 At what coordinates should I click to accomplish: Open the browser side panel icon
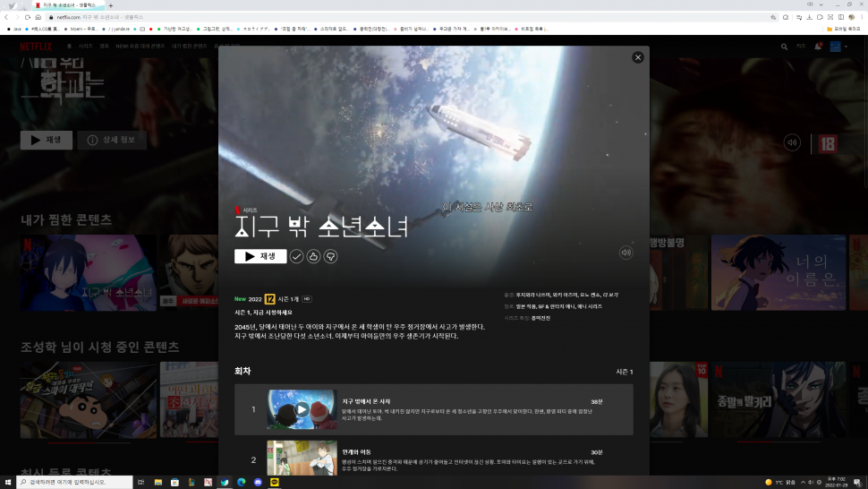[x=841, y=17]
